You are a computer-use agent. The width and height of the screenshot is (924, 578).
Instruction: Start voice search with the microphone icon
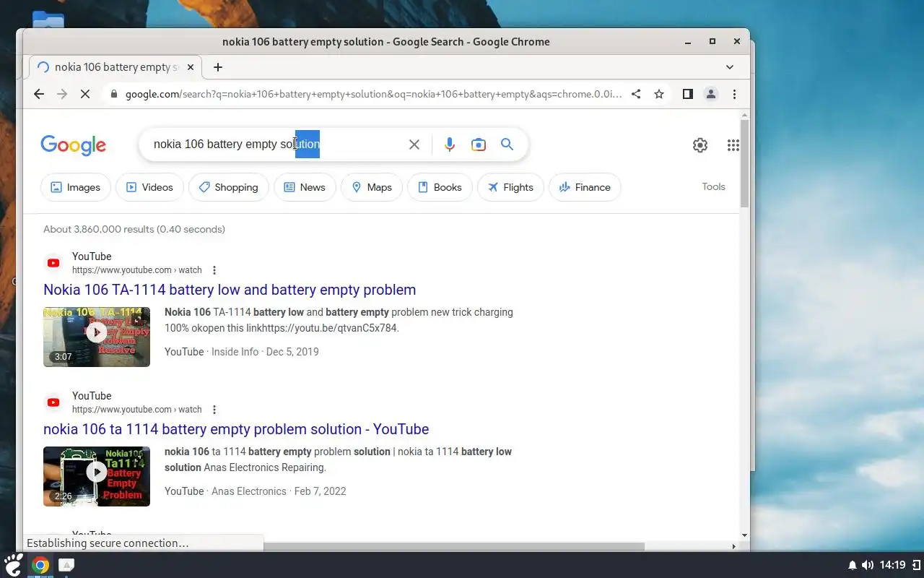[x=450, y=144]
